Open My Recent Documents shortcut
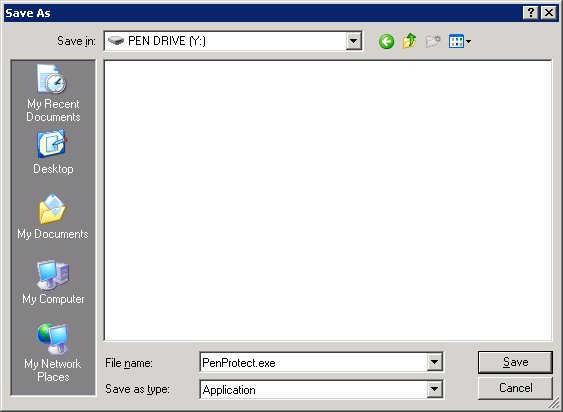Image resolution: width=563 pixels, height=412 pixels. click(53, 93)
